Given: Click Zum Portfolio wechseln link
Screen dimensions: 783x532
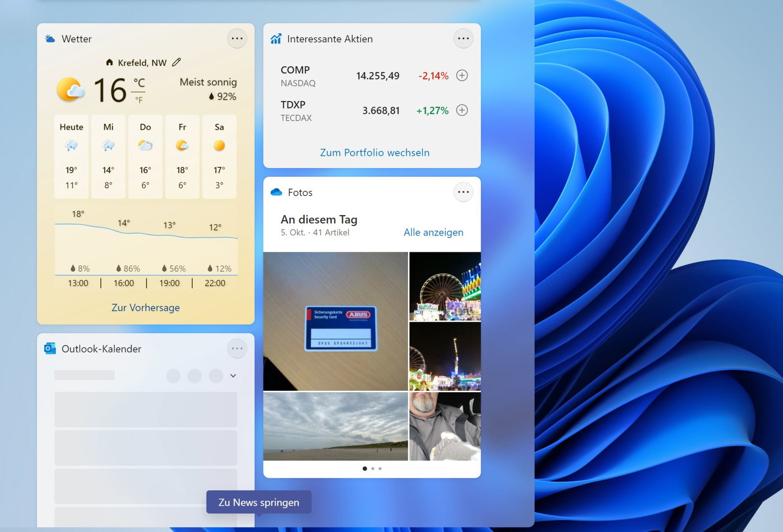Looking at the screenshot, I should 374,153.
